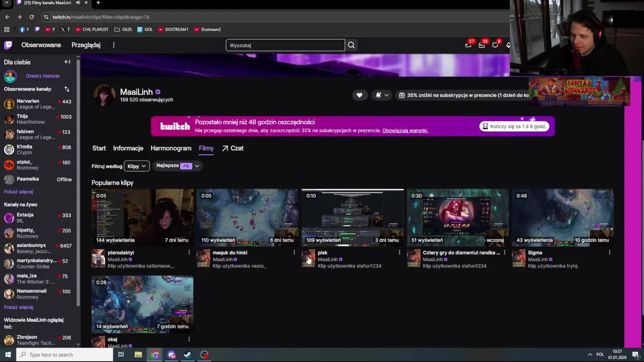Click the MaaiLinh heart follow button

pyautogui.click(x=359, y=95)
